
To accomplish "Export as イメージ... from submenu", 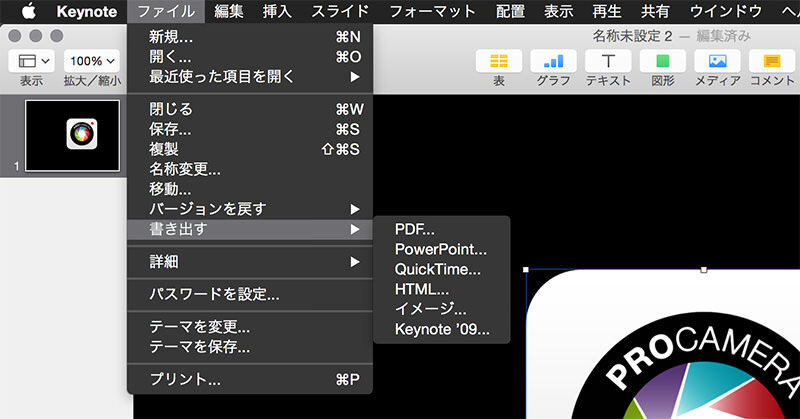I will pyautogui.click(x=442, y=309).
